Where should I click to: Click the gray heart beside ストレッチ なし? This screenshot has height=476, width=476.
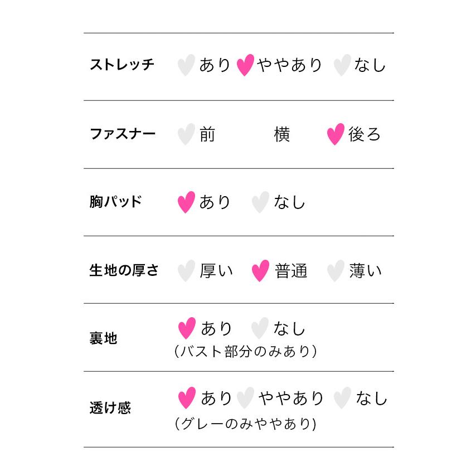342,65
